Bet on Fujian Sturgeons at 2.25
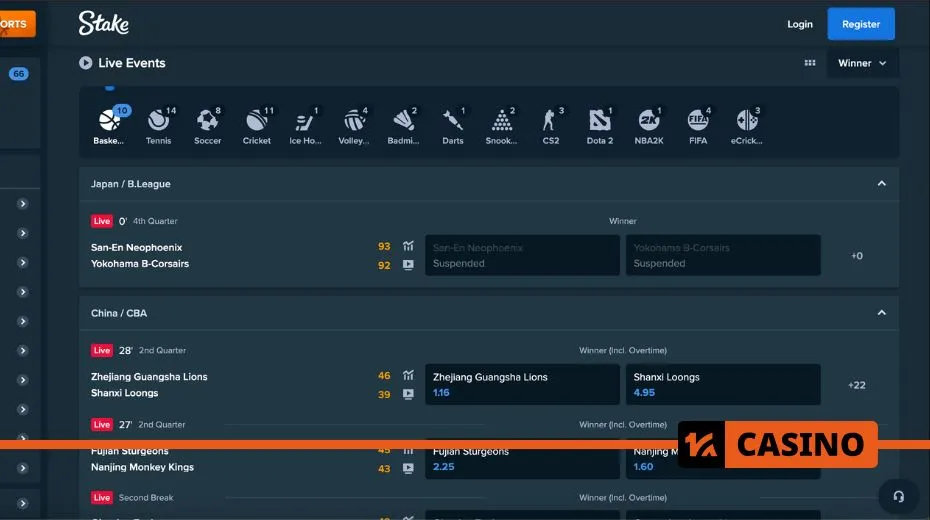 tap(522, 459)
